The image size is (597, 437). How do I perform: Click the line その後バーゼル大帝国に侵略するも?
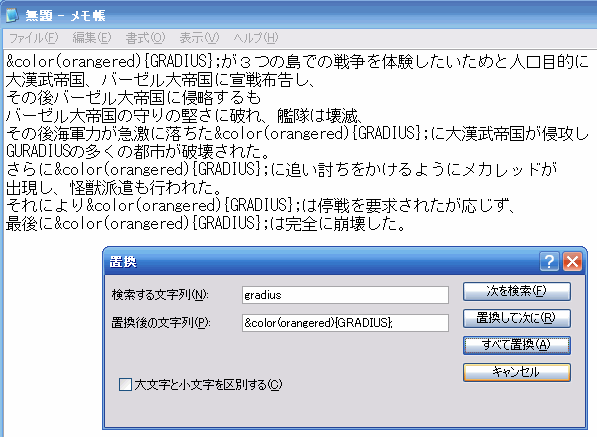coord(134,98)
